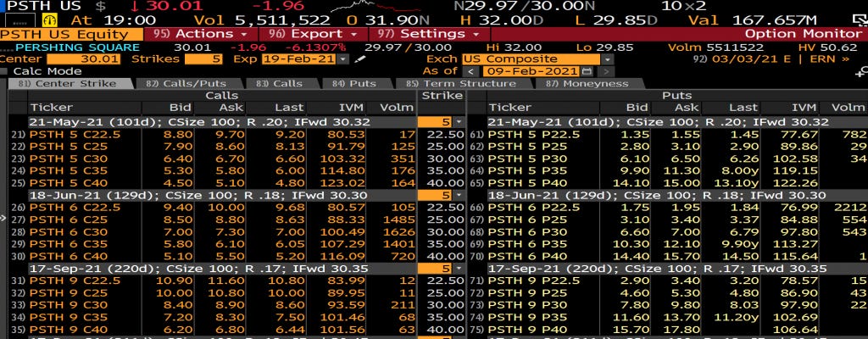Image resolution: width=868 pixels, height=339 pixels.
Task: Select call option PSTH 5 C22.5
Action: (x=75, y=135)
